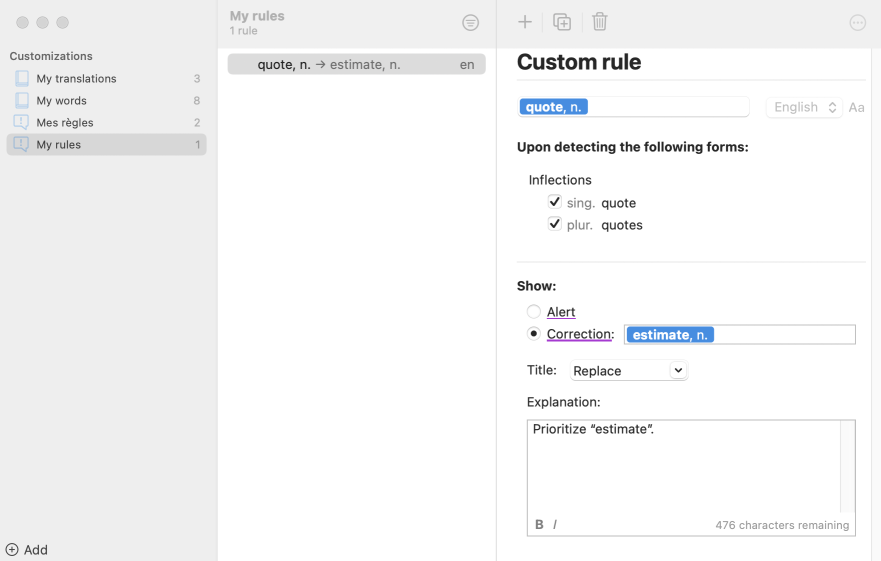881x561 pixels.
Task: Open the English language dropdown
Action: 804,107
